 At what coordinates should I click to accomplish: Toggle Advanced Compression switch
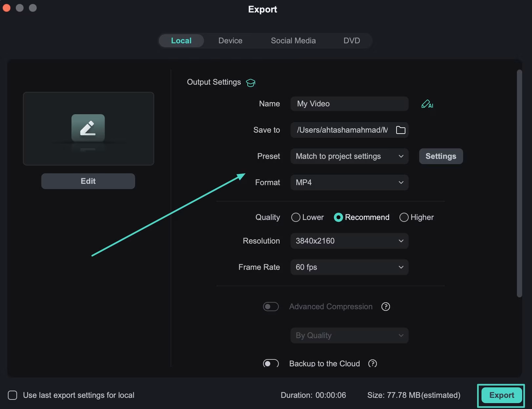point(271,307)
